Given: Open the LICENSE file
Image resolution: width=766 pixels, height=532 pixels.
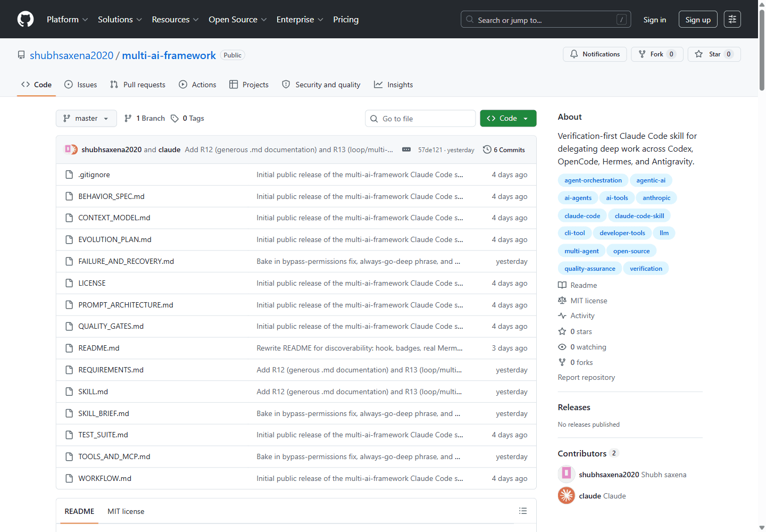Looking at the screenshot, I should coord(92,283).
